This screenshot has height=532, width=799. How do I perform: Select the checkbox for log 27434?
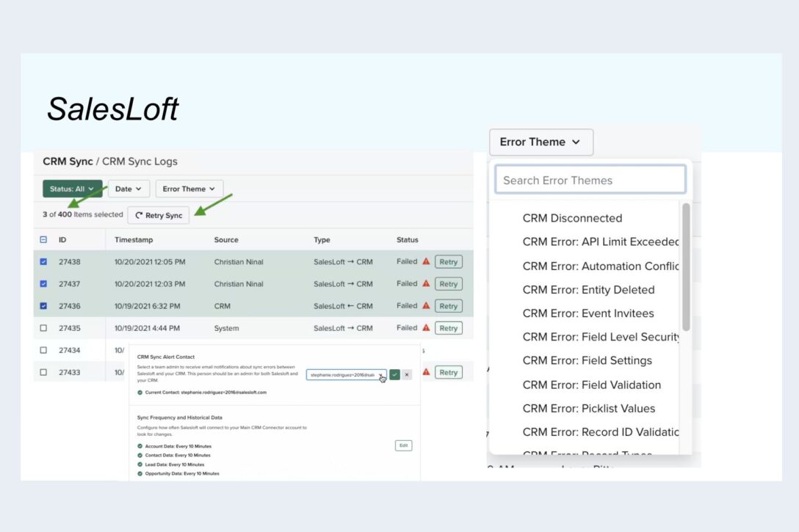(43, 350)
